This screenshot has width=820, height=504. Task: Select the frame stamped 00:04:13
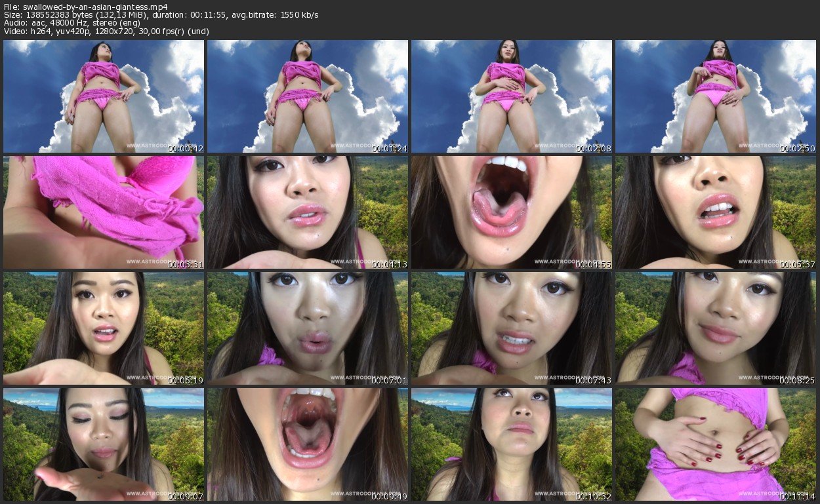308,212
